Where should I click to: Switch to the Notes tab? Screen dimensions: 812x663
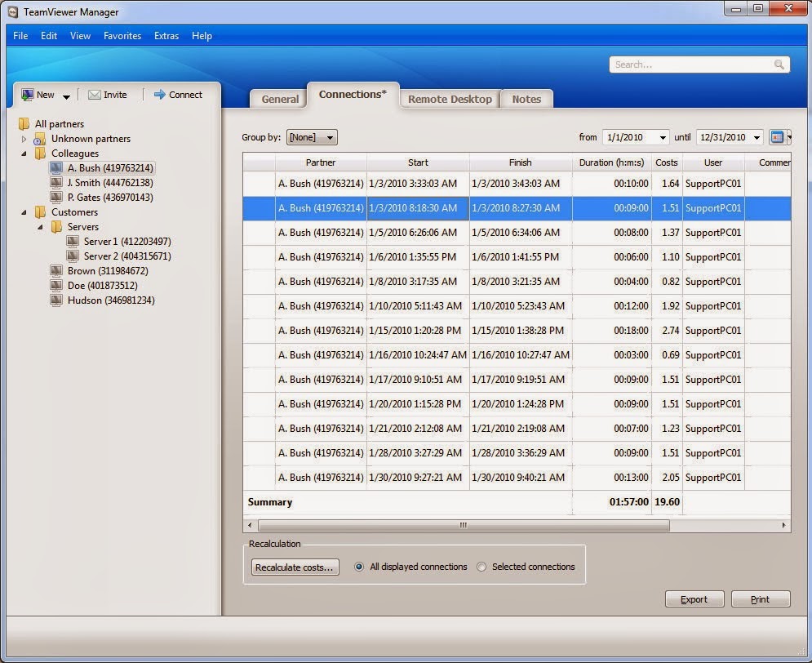tap(526, 99)
